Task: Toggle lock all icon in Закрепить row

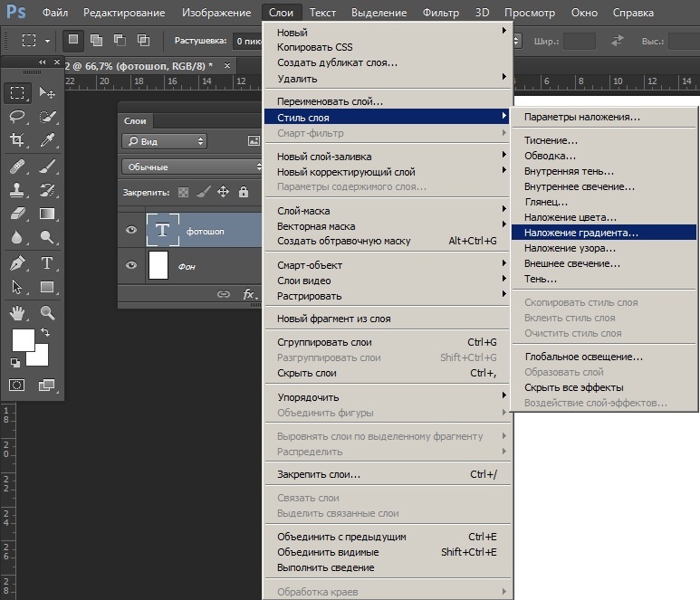Action: coord(243,192)
